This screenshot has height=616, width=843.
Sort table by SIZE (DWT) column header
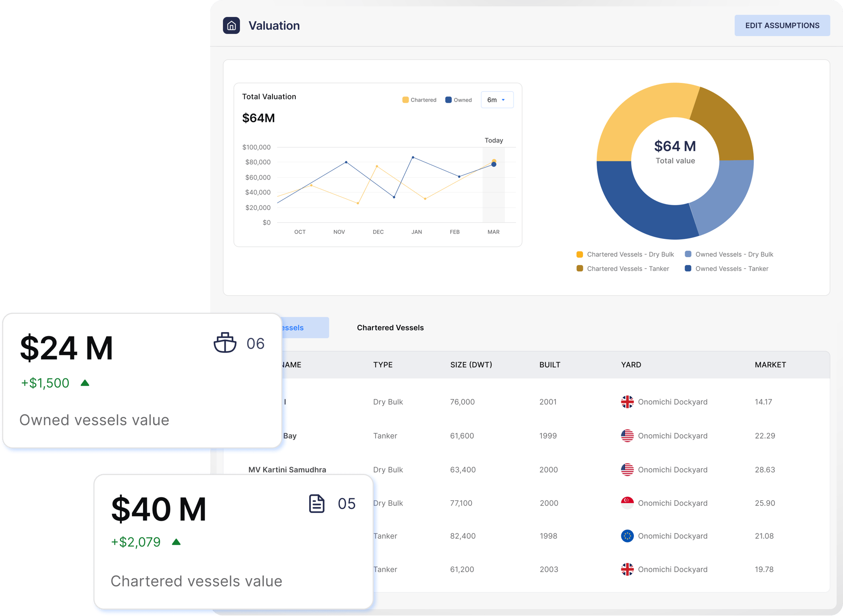(471, 365)
